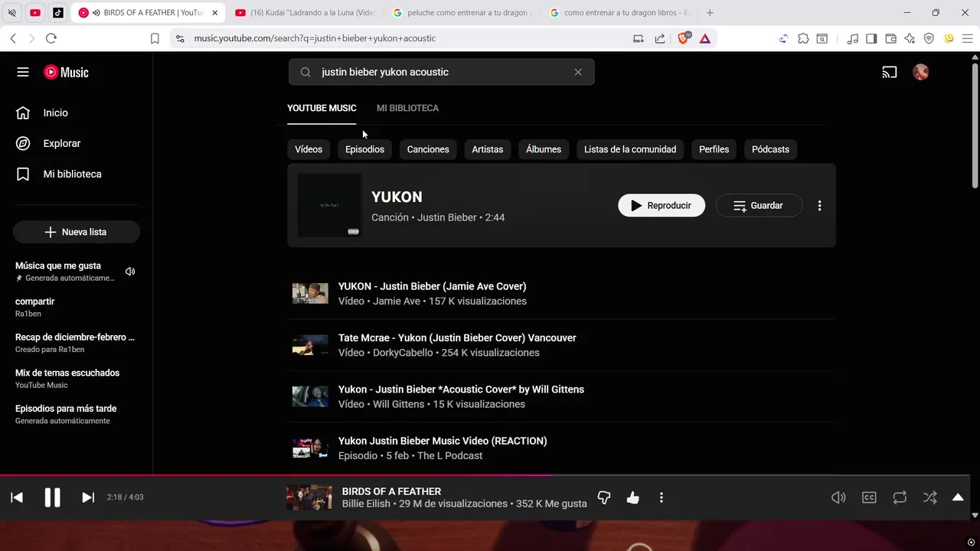Click the Tate Mcrae Yukon Cover video thumbnail
Screen dimensions: 980x551
click(x=310, y=345)
